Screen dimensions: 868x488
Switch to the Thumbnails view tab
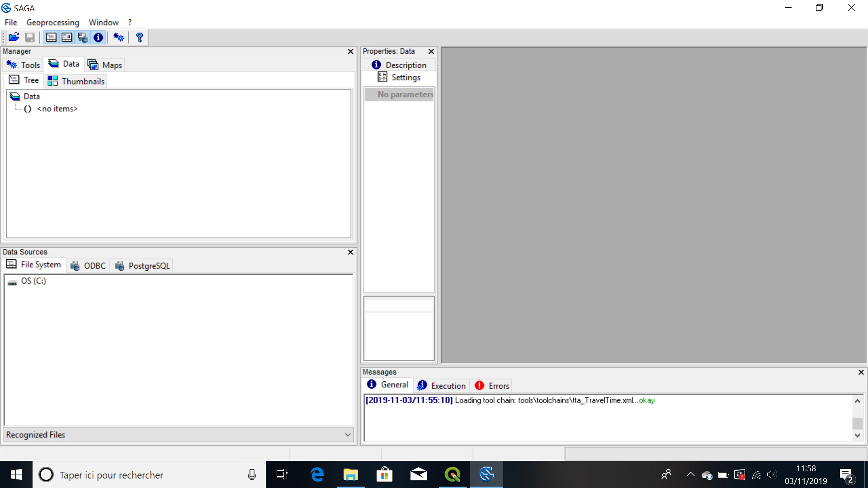[x=76, y=81]
